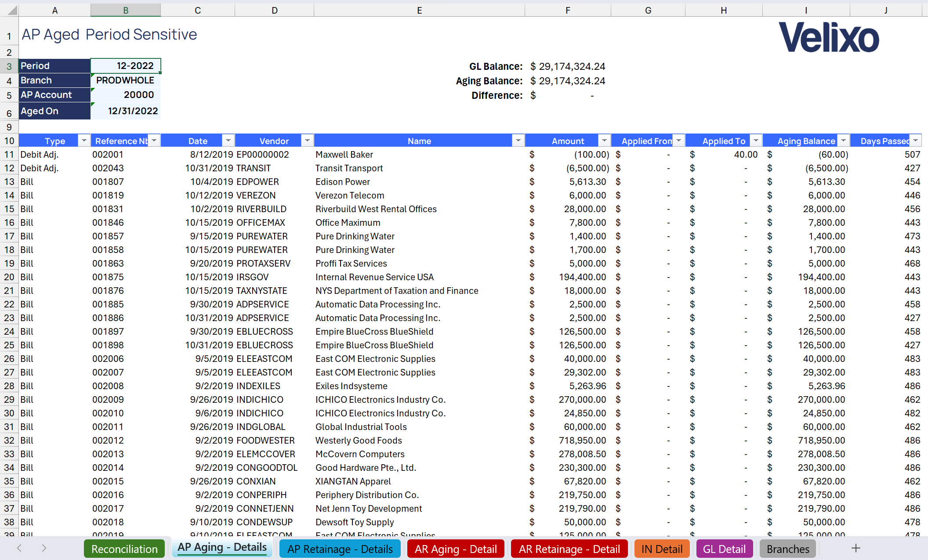The height and width of the screenshot is (560, 928).
Task: Select reference number 002006
Action: [108, 359]
